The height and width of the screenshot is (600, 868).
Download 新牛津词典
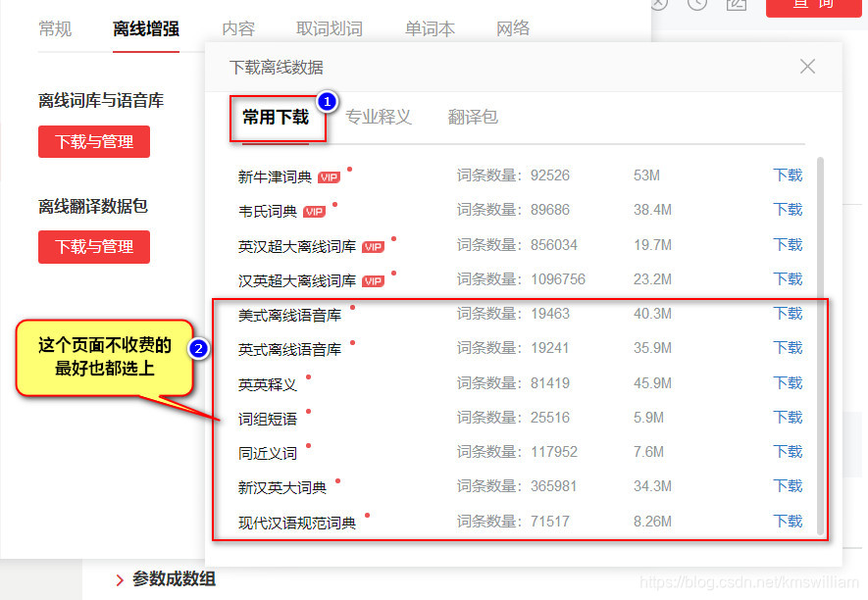pos(788,175)
